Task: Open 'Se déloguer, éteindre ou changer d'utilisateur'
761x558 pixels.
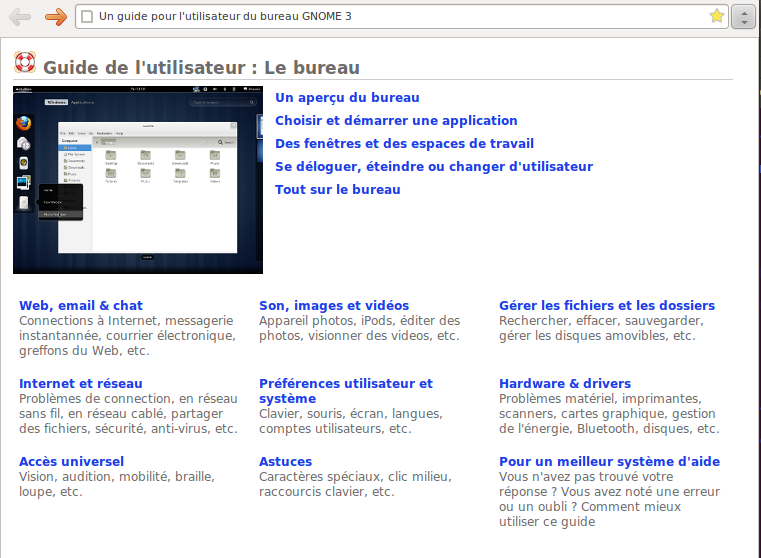Action: [x=434, y=167]
